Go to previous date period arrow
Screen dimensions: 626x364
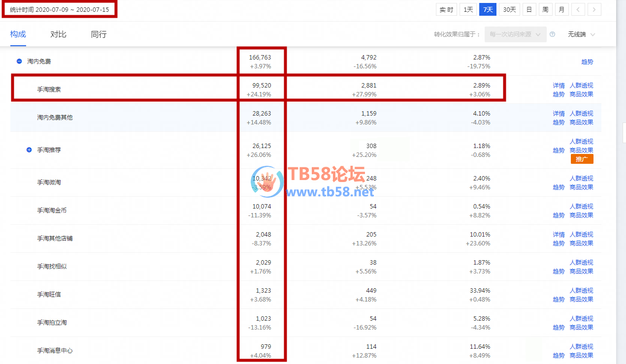pos(578,9)
